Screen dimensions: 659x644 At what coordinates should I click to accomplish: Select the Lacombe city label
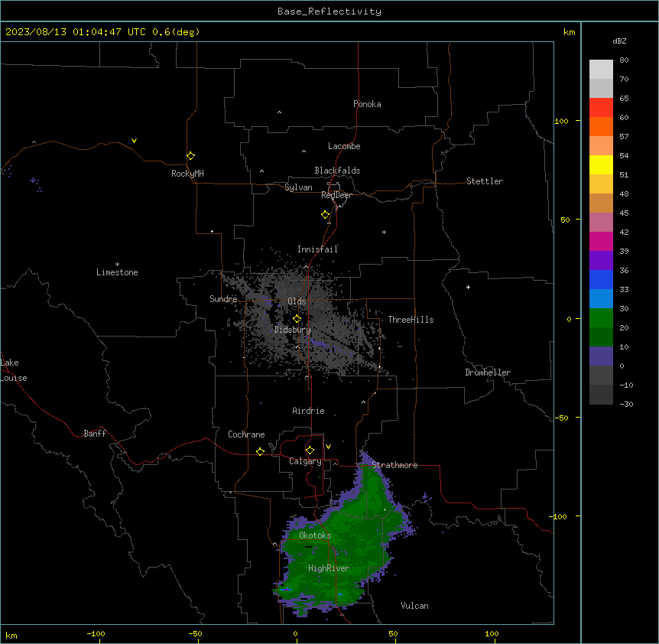click(344, 146)
